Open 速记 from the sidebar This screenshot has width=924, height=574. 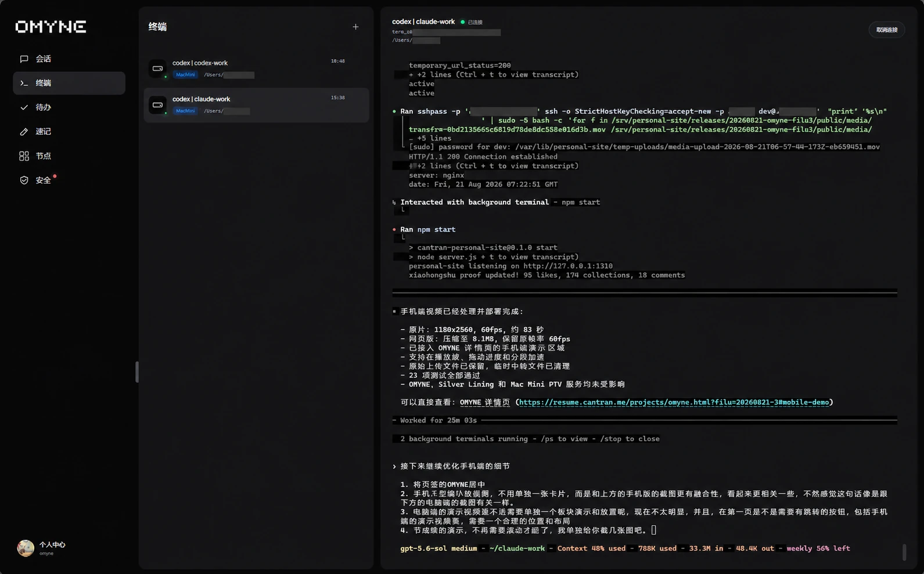(x=69, y=132)
